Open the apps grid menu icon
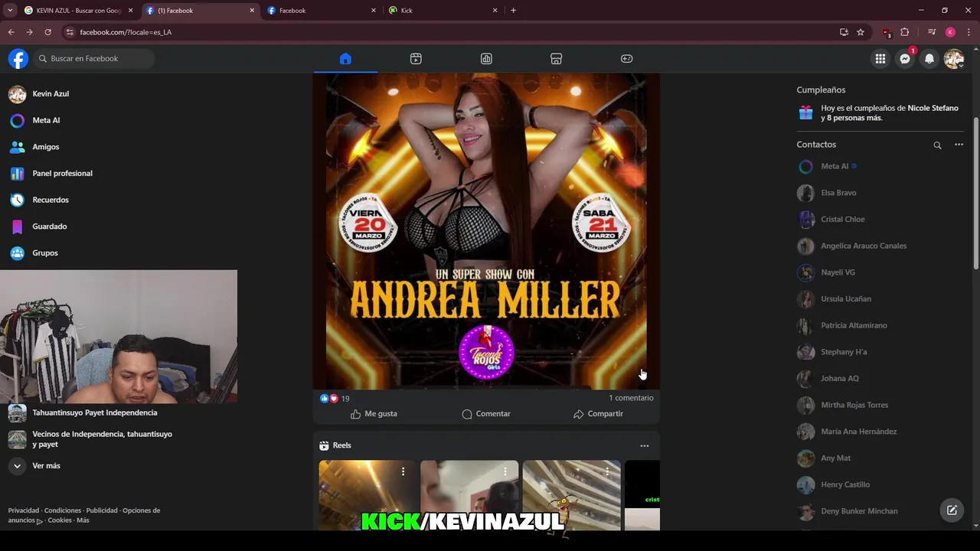 [x=880, y=59]
